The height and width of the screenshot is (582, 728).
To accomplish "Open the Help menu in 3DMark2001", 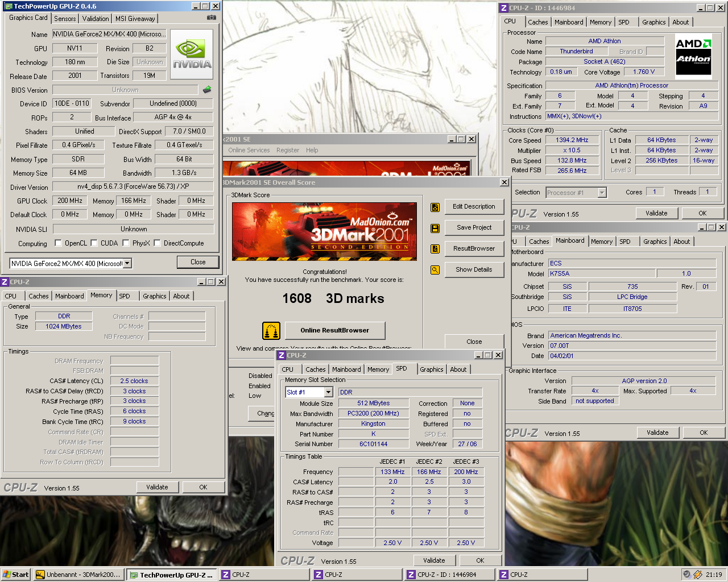I will click(312, 150).
